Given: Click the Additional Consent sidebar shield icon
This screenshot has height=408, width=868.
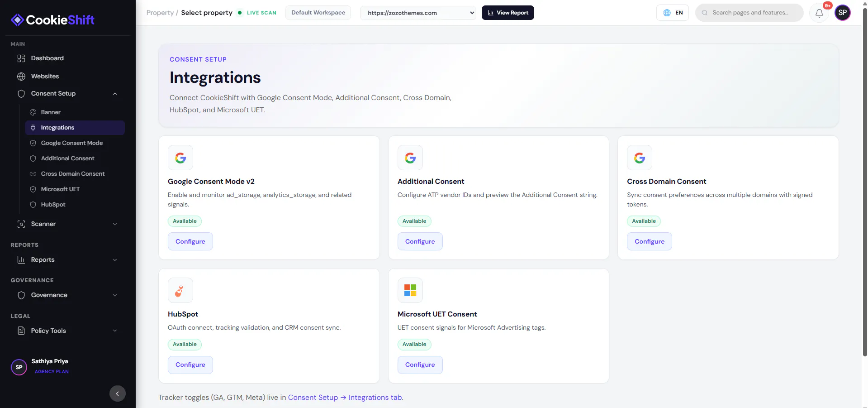Looking at the screenshot, I should pos(33,158).
